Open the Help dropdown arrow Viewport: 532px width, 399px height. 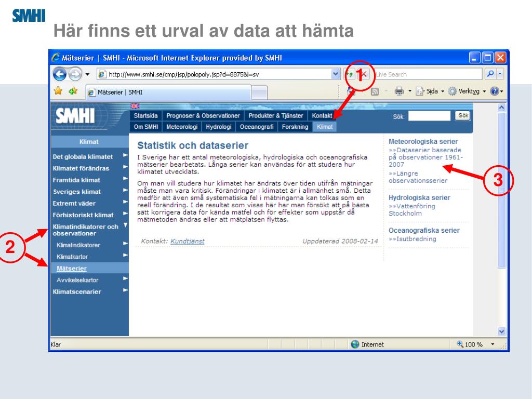coord(501,91)
